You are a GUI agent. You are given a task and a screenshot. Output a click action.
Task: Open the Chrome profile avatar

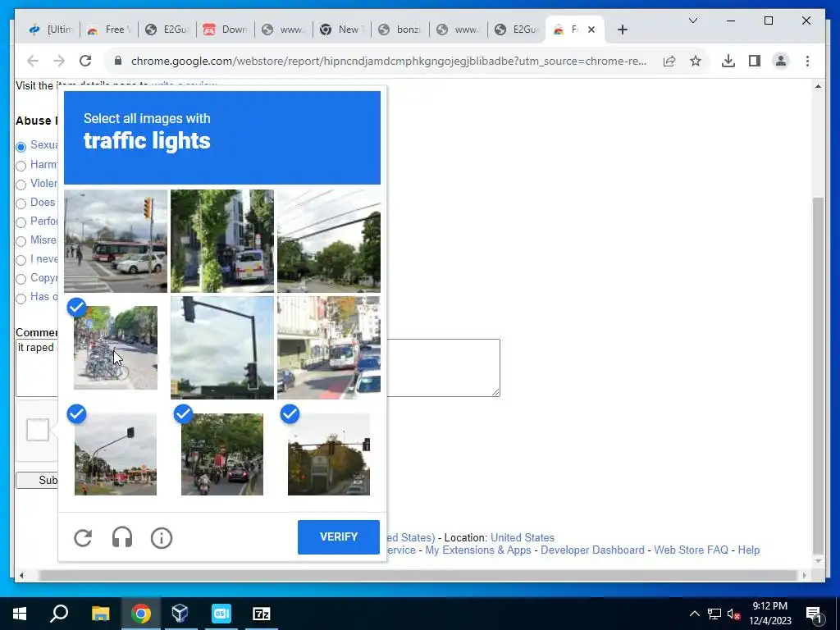coord(781,61)
